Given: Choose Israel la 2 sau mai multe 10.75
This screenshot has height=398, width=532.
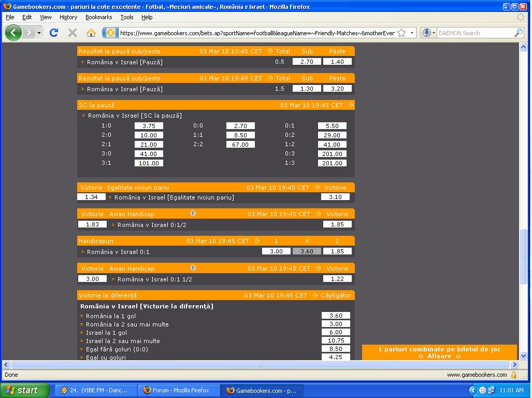Looking at the screenshot, I should click(336, 340).
